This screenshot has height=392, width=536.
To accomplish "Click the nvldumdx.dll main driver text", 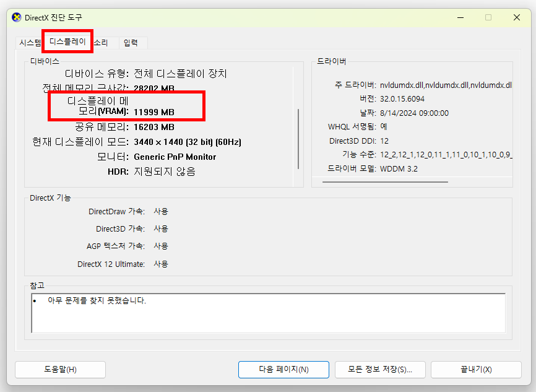I will (446, 85).
